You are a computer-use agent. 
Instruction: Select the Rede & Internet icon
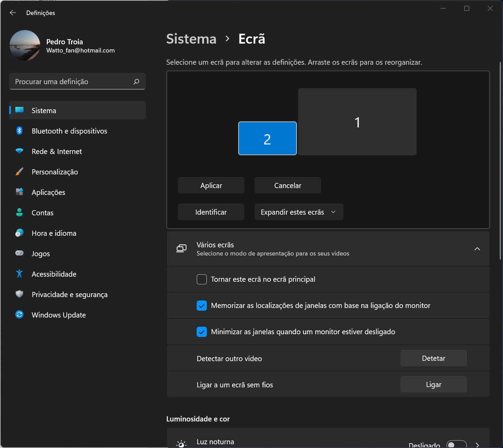[19, 151]
